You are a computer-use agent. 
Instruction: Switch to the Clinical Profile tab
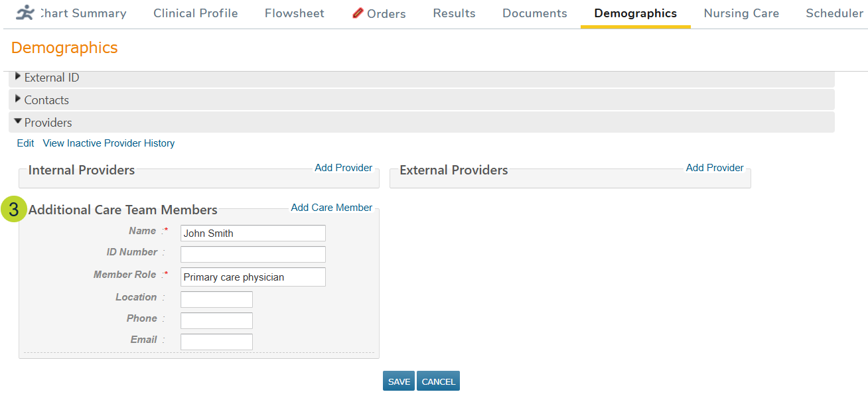point(195,13)
